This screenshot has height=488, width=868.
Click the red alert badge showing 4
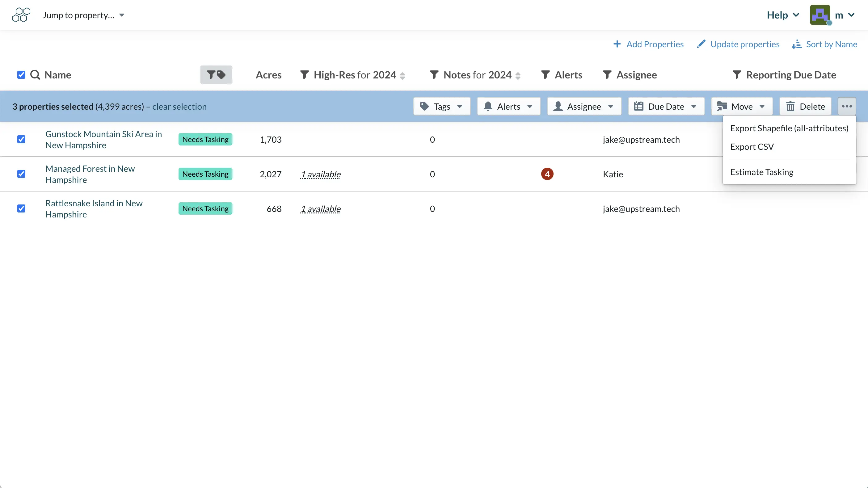(x=547, y=174)
